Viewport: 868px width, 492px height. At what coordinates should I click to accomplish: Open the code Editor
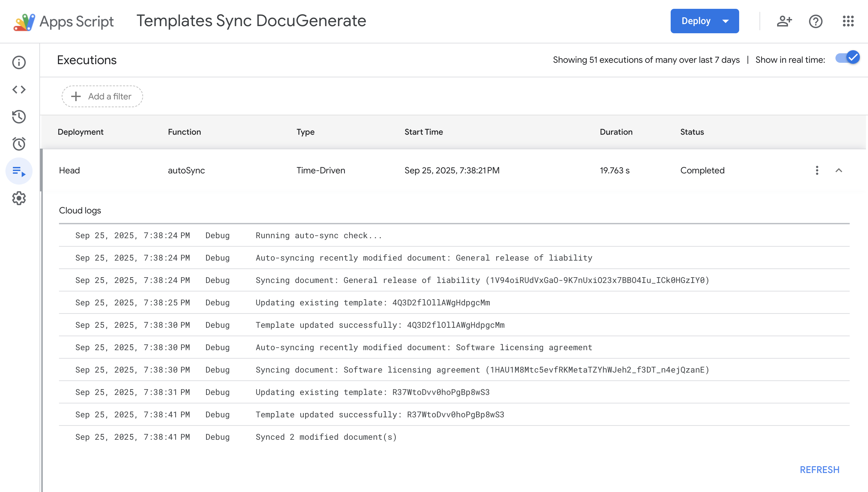point(19,90)
